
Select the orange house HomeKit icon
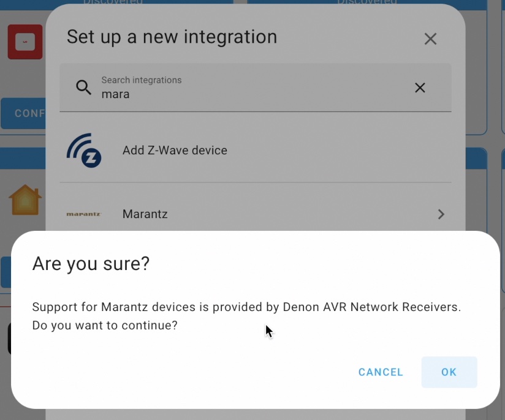tap(25, 200)
